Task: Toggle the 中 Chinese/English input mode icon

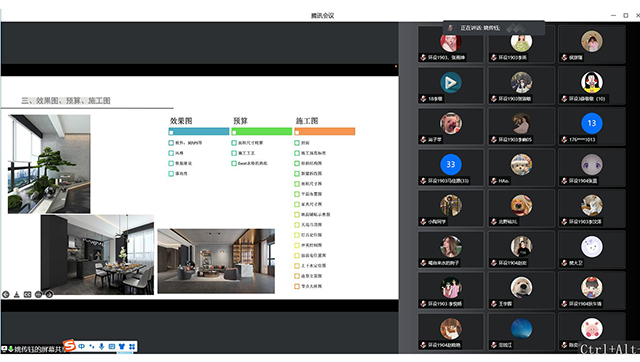Action: 82,346
